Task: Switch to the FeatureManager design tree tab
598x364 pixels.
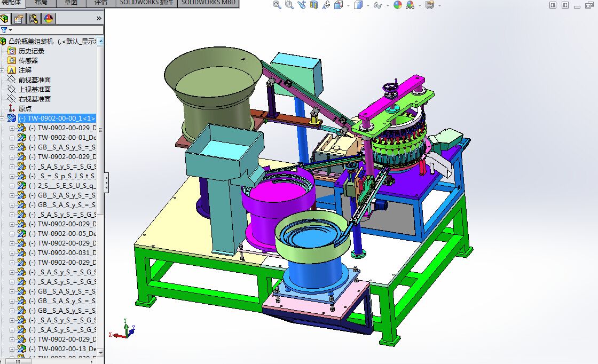Action: pyautogui.click(x=5, y=18)
